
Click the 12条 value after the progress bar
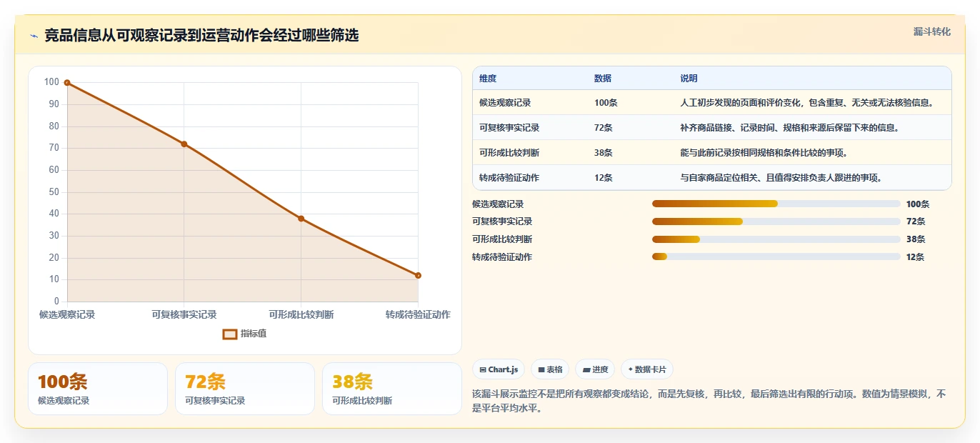[915, 257]
